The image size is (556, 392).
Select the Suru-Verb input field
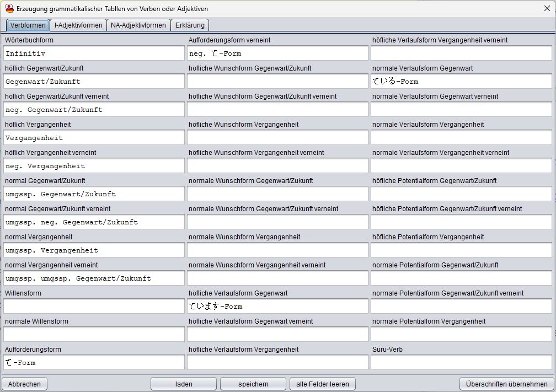click(461, 363)
